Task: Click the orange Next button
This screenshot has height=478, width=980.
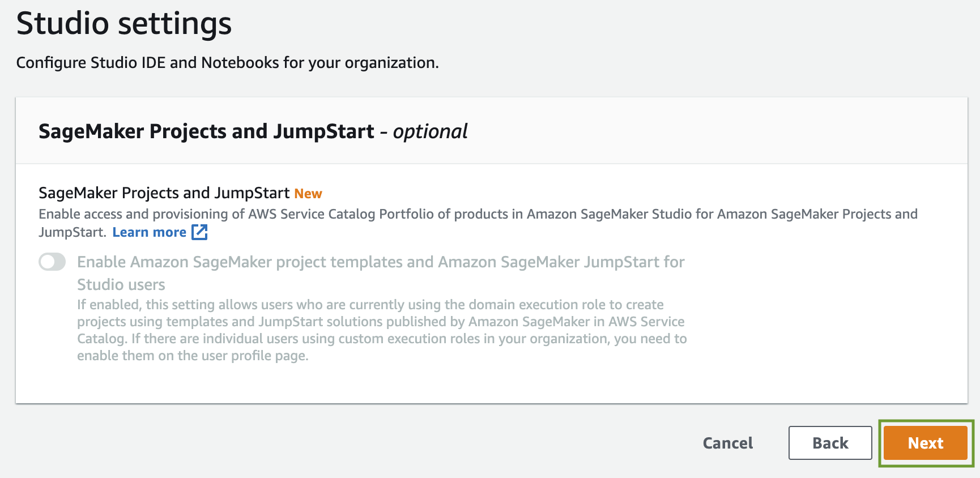Action: [926, 443]
